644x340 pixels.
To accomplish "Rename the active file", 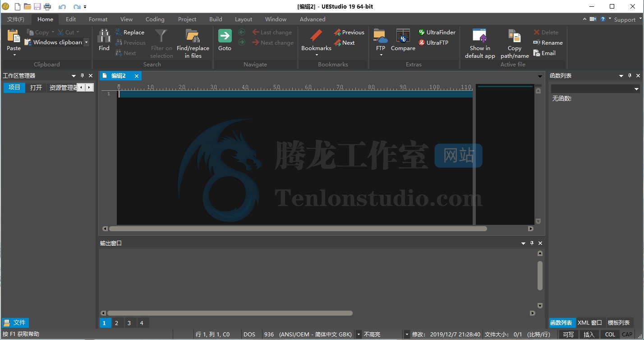I will 548,42.
